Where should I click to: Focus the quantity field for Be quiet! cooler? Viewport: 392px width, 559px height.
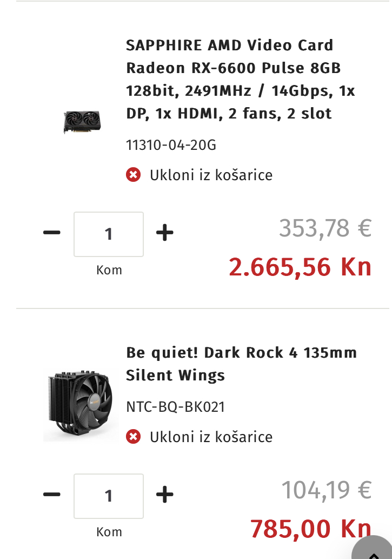(x=109, y=496)
